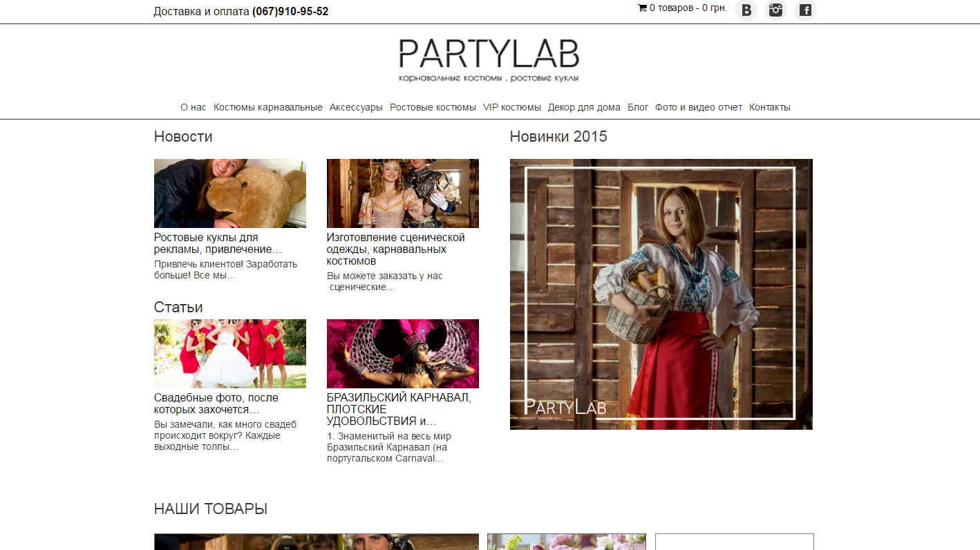Open the Brazilian carnival article thumbnail
The height and width of the screenshot is (550, 980).
point(403,354)
